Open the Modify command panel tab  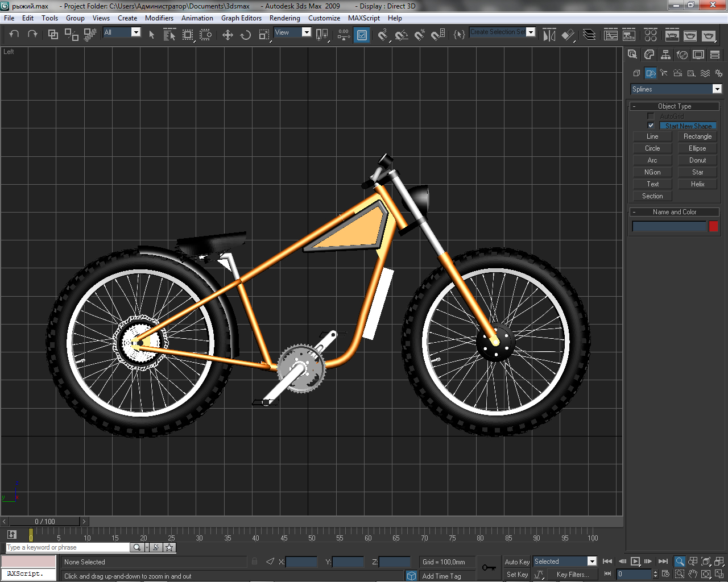coord(649,55)
